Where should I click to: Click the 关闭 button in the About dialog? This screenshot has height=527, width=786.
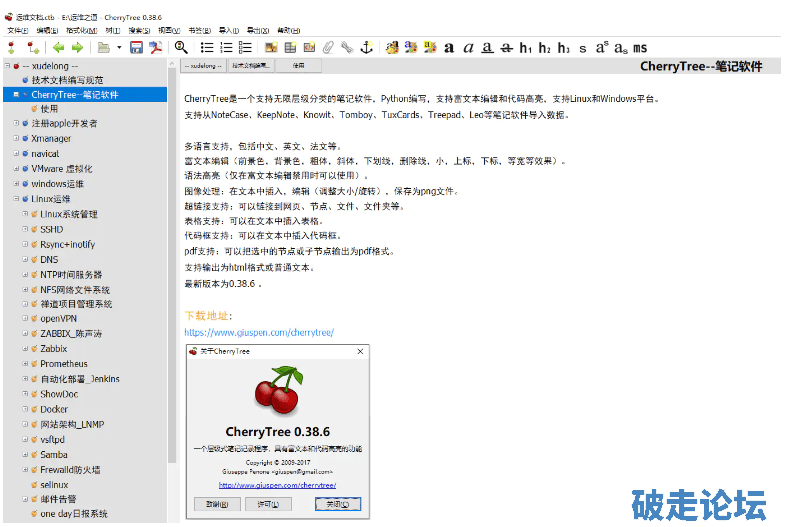click(x=337, y=504)
